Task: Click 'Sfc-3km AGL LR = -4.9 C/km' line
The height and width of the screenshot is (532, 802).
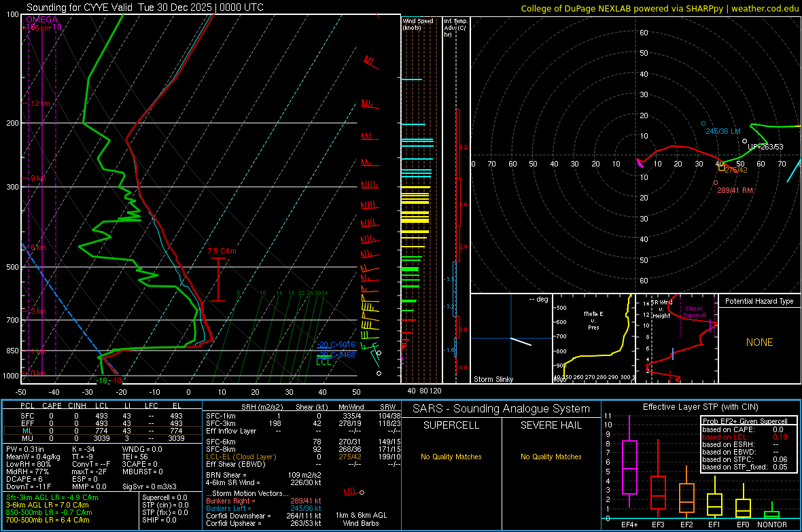Action: (52, 497)
